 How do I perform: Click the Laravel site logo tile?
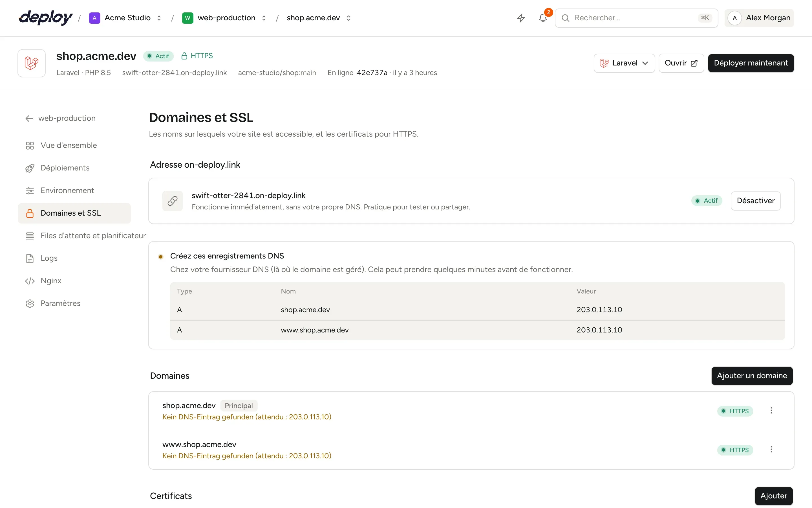32,63
